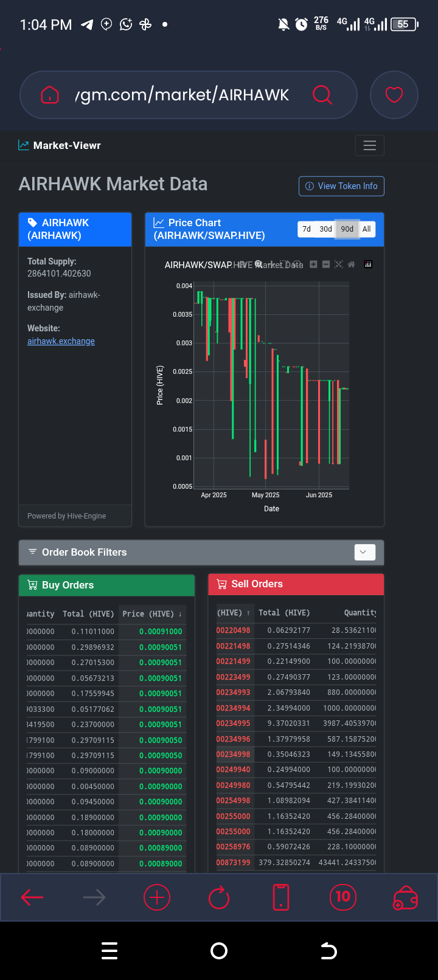The height and width of the screenshot is (980, 438).
Task: Click buy price 0.00091000
Action: 161,632
